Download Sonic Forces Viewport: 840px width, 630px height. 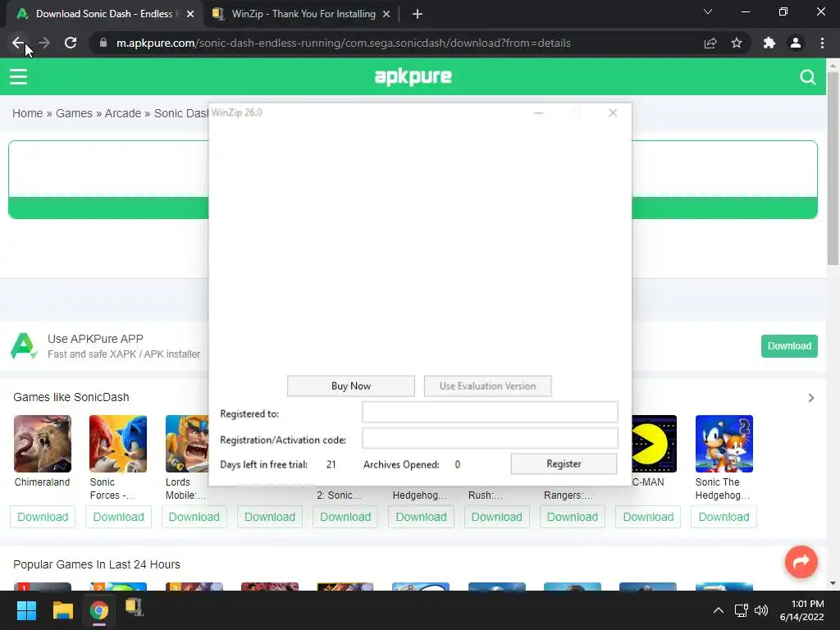click(118, 517)
